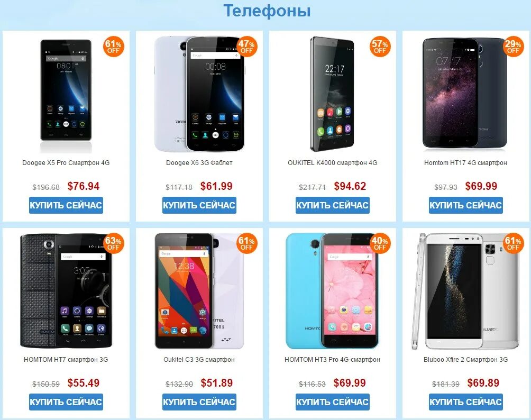Open the silver Bluboo Xfire 2 image
This screenshot has height=420, width=531.
click(x=465, y=291)
